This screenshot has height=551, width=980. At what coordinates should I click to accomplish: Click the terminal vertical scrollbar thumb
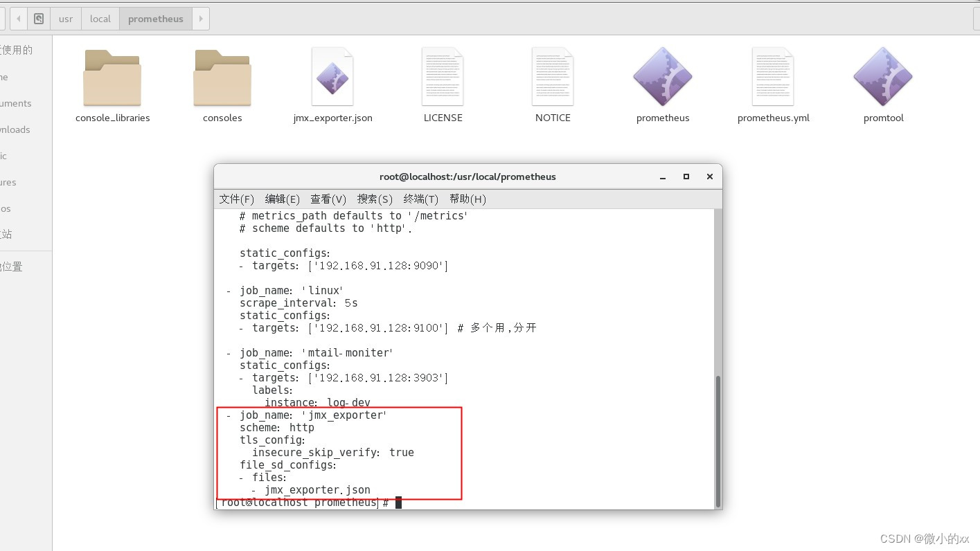click(x=718, y=441)
